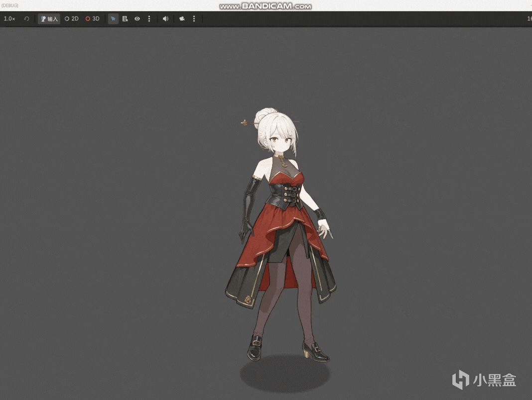Click the 3D character model in the viewport

pyautogui.click(x=281, y=234)
